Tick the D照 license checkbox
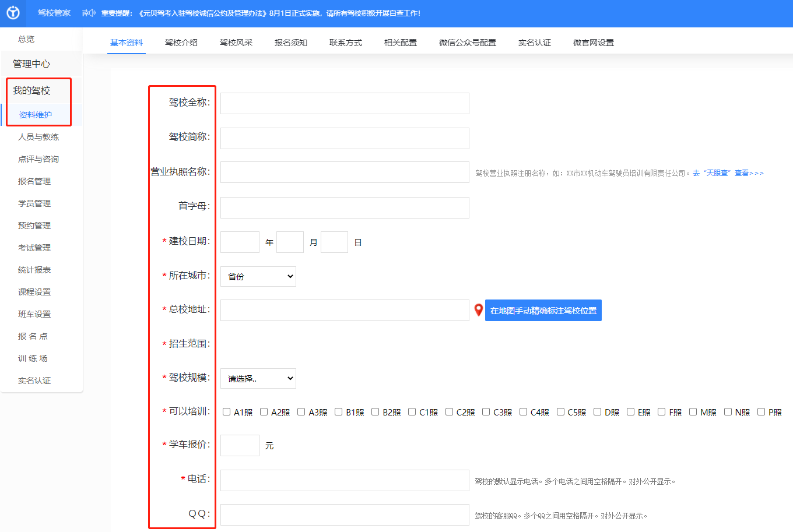The width and height of the screenshot is (793, 532). coord(598,412)
